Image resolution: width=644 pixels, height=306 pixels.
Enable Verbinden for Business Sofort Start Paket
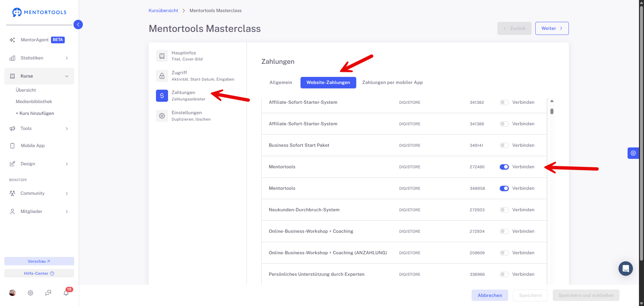coord(504,145)
